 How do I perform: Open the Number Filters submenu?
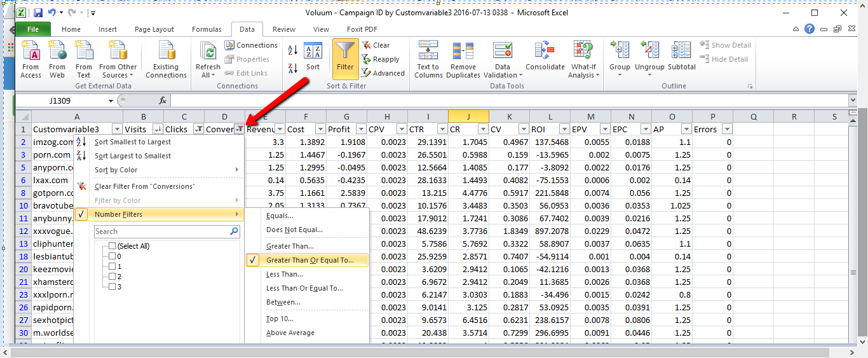[x=158, y=214]
